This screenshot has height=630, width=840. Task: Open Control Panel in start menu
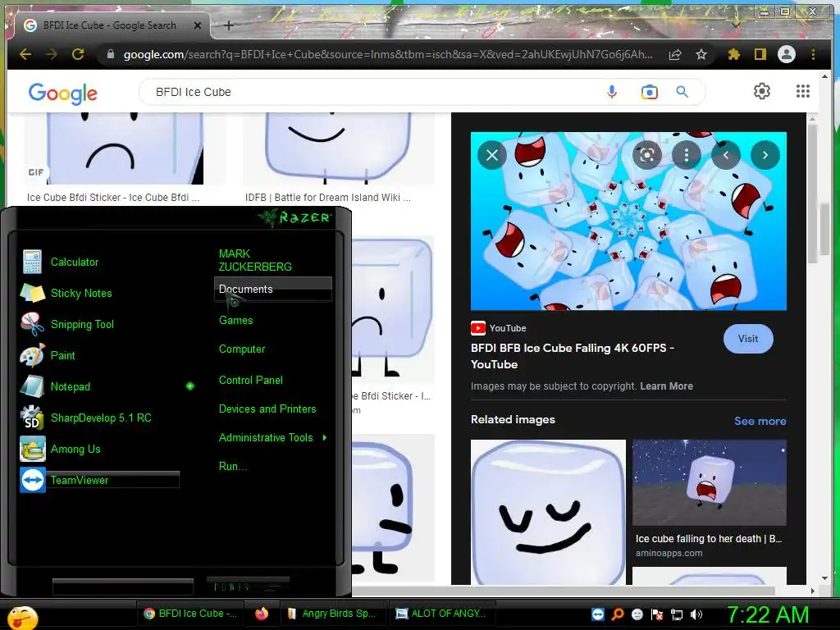click(x=251, y=380)
